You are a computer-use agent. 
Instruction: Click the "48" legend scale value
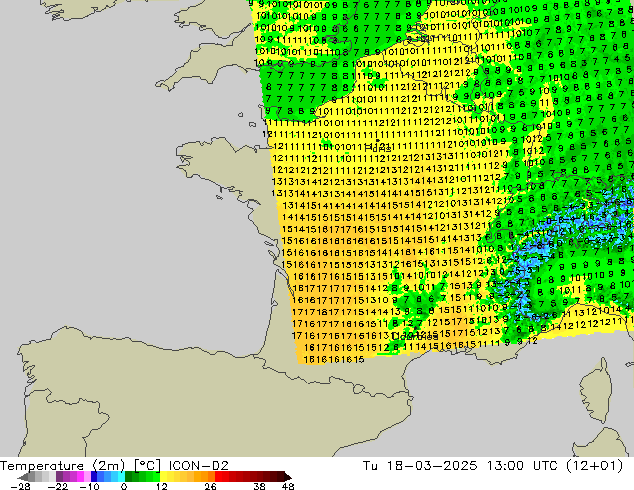tap(288, 486)
